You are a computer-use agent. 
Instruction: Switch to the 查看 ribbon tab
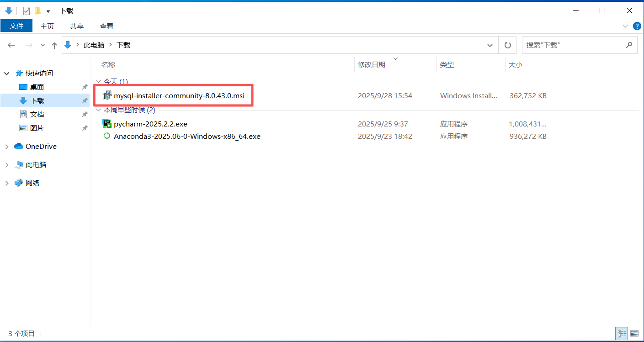pyautogui.click(x=106, y=26)
